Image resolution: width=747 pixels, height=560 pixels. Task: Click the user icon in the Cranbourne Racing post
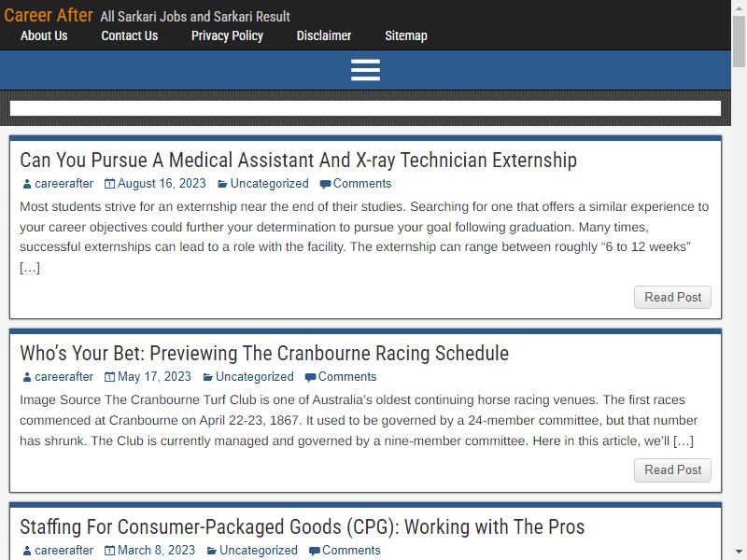click(27, 377)
